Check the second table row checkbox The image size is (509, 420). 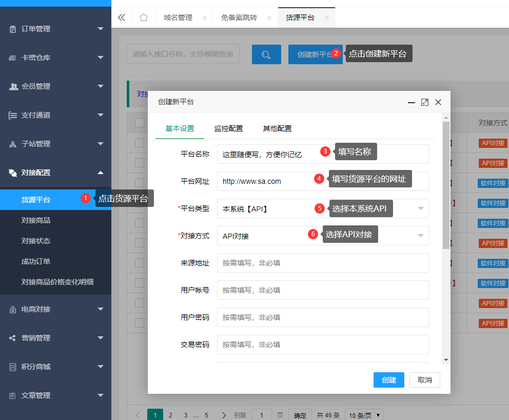[140, 163]
